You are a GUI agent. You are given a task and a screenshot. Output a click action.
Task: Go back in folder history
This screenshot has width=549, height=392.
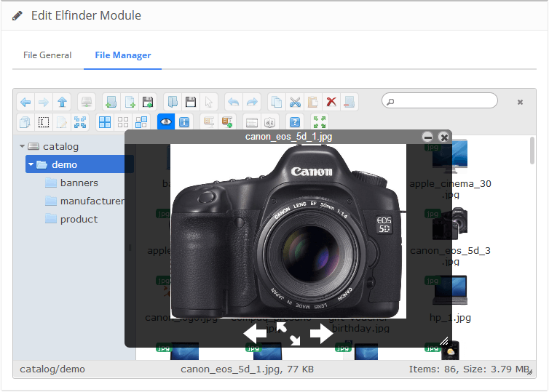(x=25, y=102)
